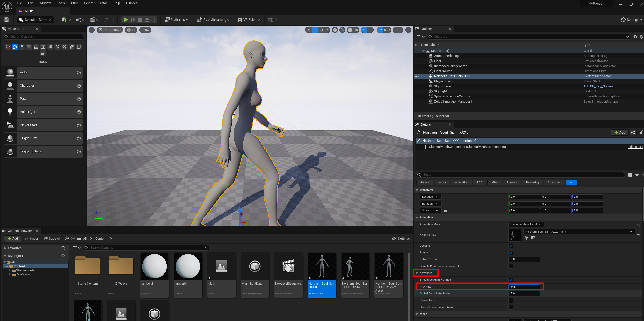Click the Import button in Content Browser
Viewport: 644px width, 321px height.
(x=32, y=239)
